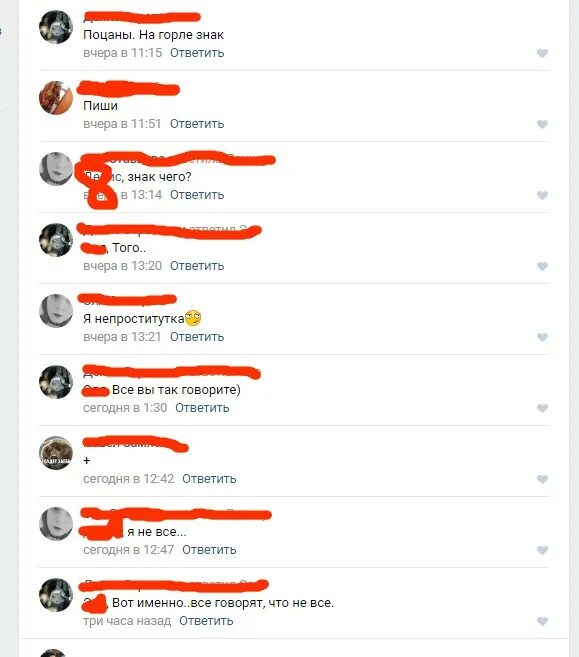Click Ответить under the "+" comment

pyautogui.click(x=209, y=479)
